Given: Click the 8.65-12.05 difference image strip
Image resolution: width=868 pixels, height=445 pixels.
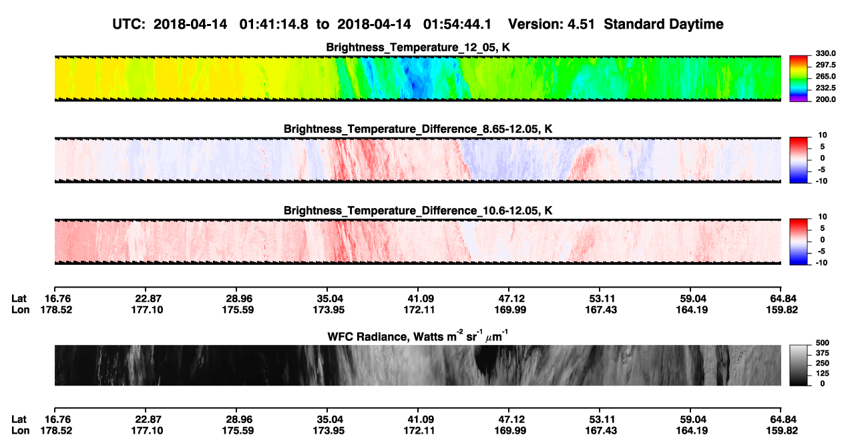Looking at the screenshot, I should tap(418, 160).
